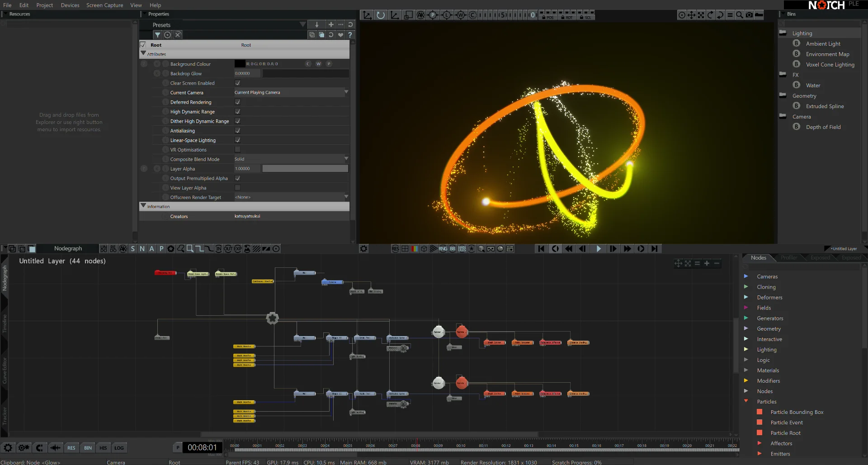Open the File menu
Screen dimensions: 868x465
tap(7, 5)
